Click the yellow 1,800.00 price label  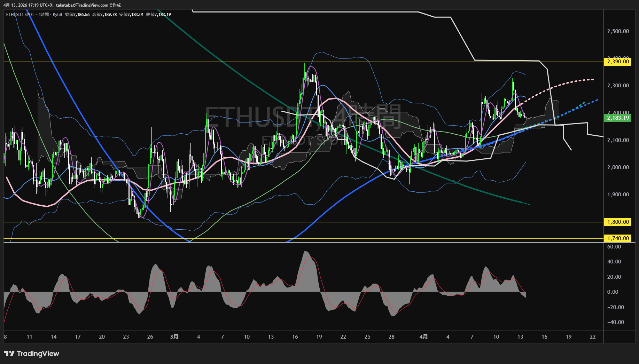(x=618, y=222)
